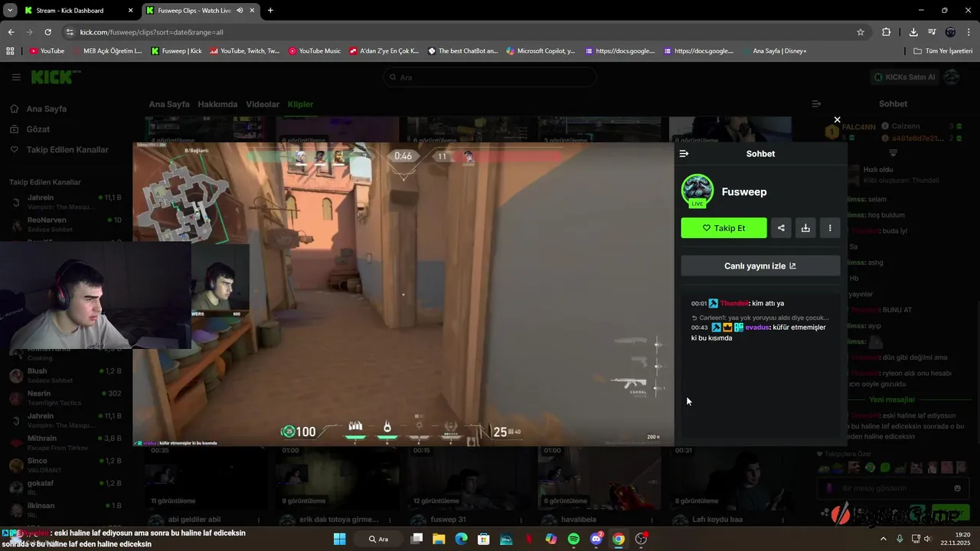Click the evadus username in the clip chat
This screenshot has height=551, width=980.
click(757, 328)
